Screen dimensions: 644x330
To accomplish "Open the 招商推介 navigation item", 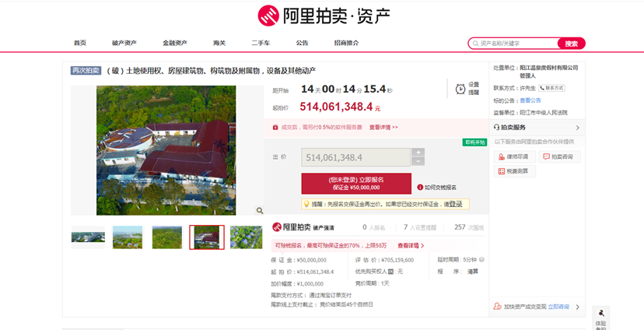I will click(x=346, y=43).
